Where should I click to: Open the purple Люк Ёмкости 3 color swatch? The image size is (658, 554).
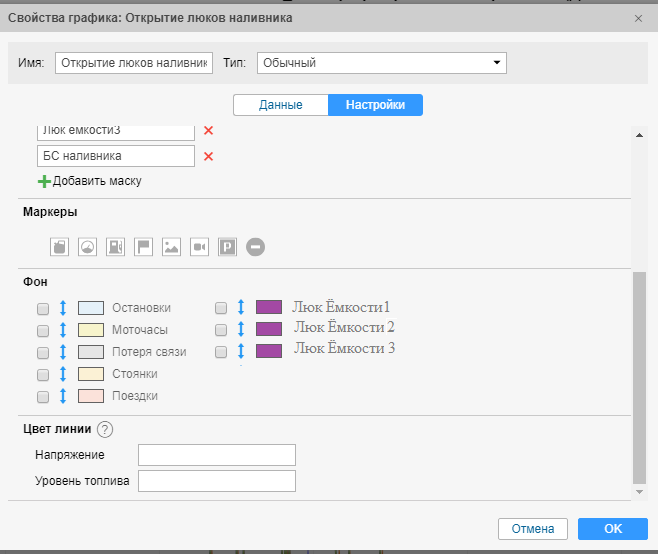[x=269, y=351]
